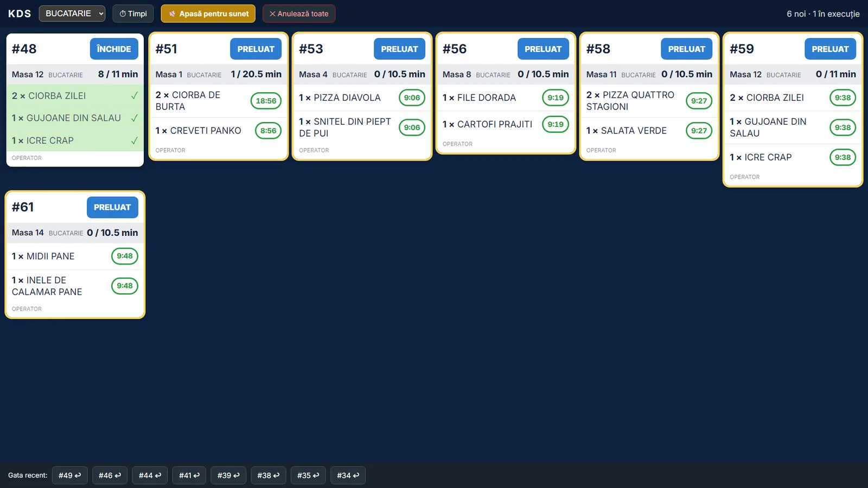Click Anulează toate to cancel all
The width and height of the screenshot is (868, 488).
(x=299, y=14)
